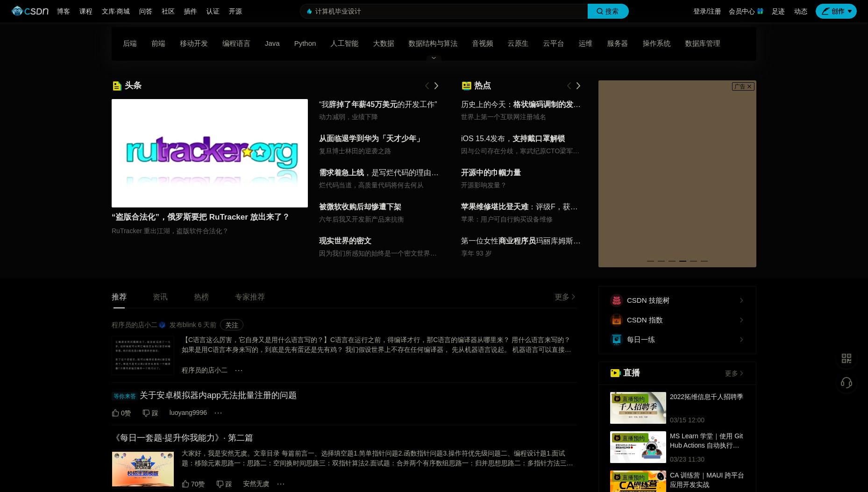The height and width of the screenshot is (492, 868).
Task: Open 课程 in top navigation
Action: (x=86, y=11)
